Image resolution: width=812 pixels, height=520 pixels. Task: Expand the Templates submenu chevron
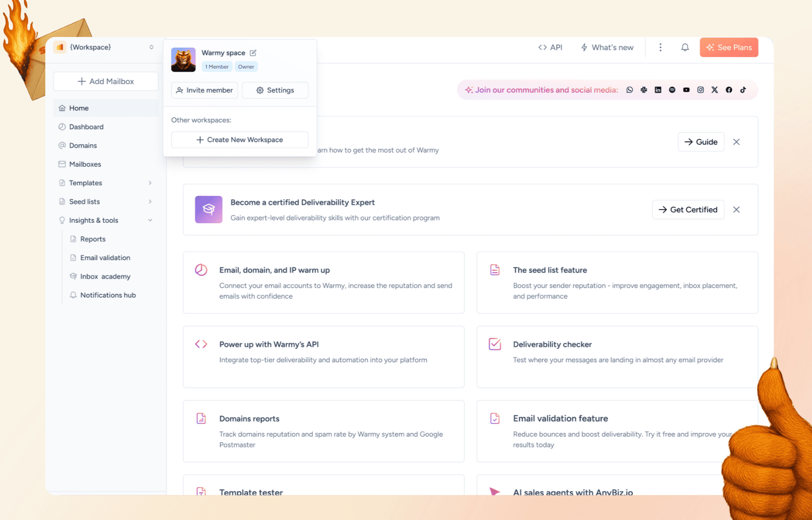point(150,183)
